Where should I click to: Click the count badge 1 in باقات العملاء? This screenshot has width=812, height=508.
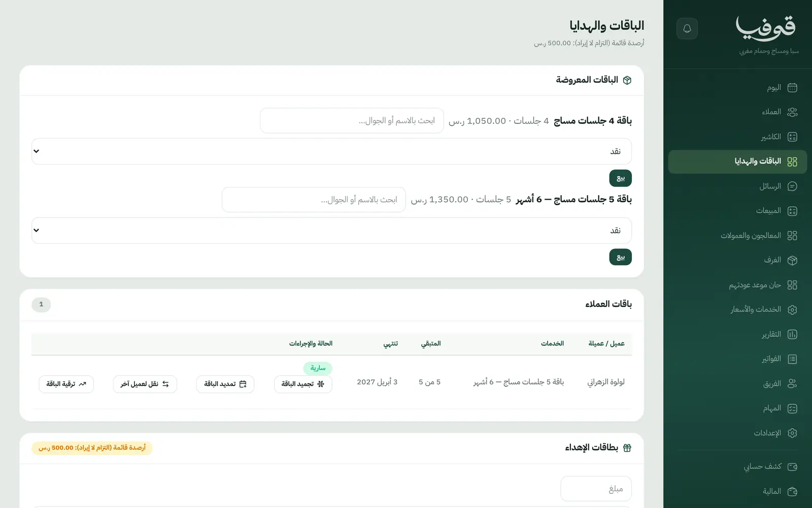pos(41,304)
